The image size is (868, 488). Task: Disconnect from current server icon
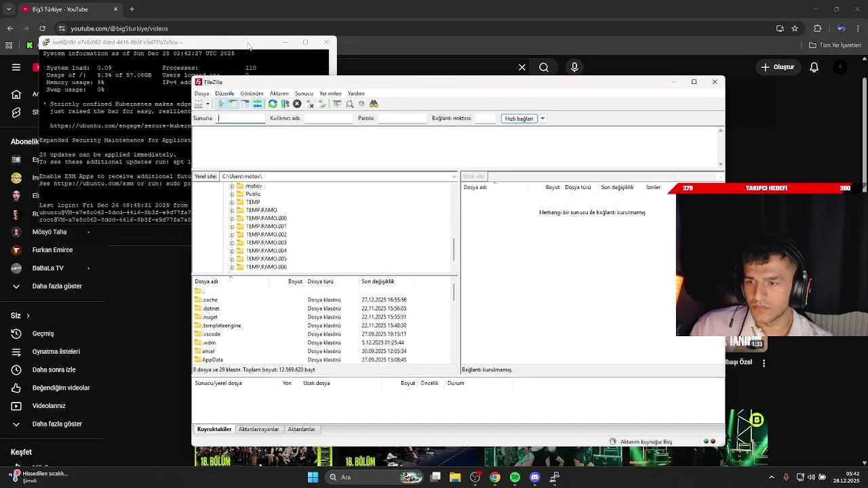pos(311,104)
